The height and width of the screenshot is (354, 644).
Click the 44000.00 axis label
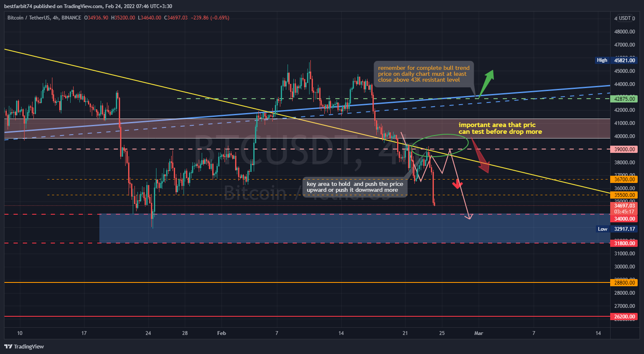625,84
